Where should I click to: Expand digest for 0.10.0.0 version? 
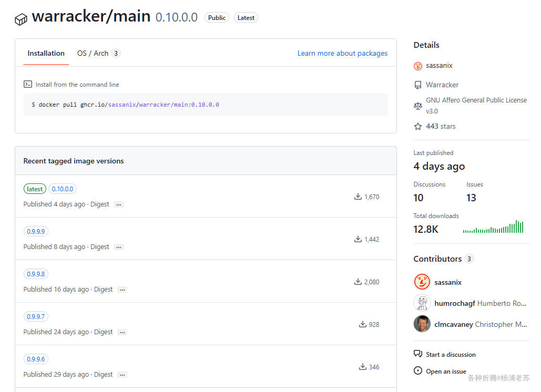(119, 204)
